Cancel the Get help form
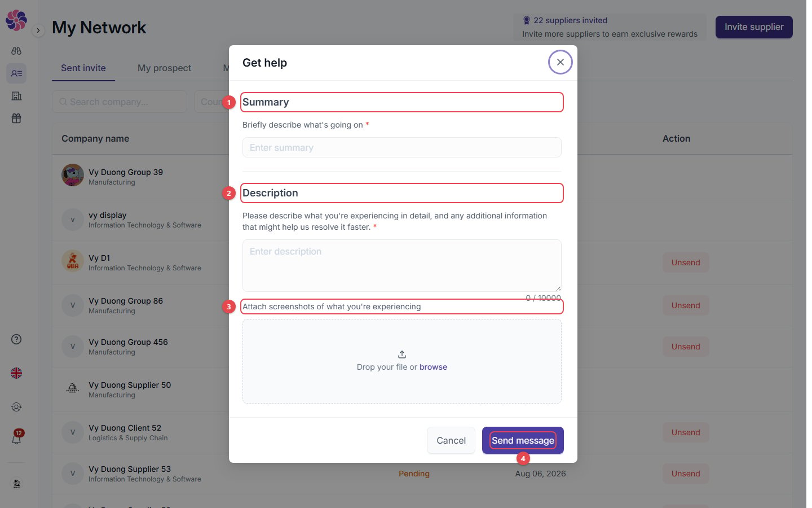The width and height of the screenshot is (812, 508). coord(451,440)
